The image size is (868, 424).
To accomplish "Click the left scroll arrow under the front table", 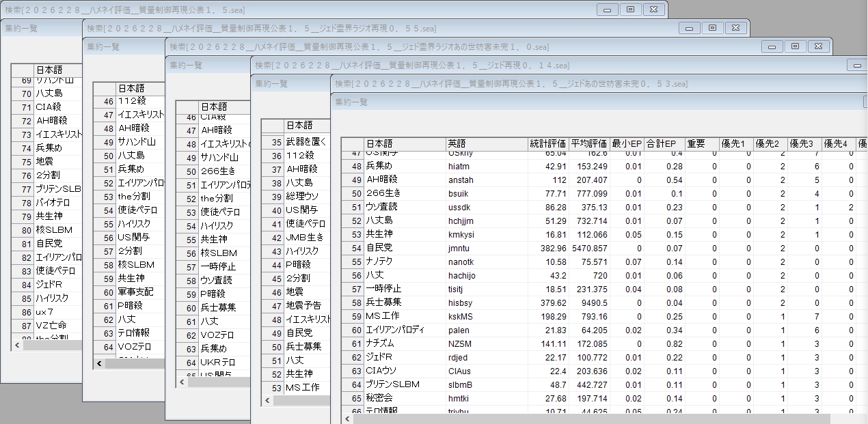I will click(x=347, y=419).
